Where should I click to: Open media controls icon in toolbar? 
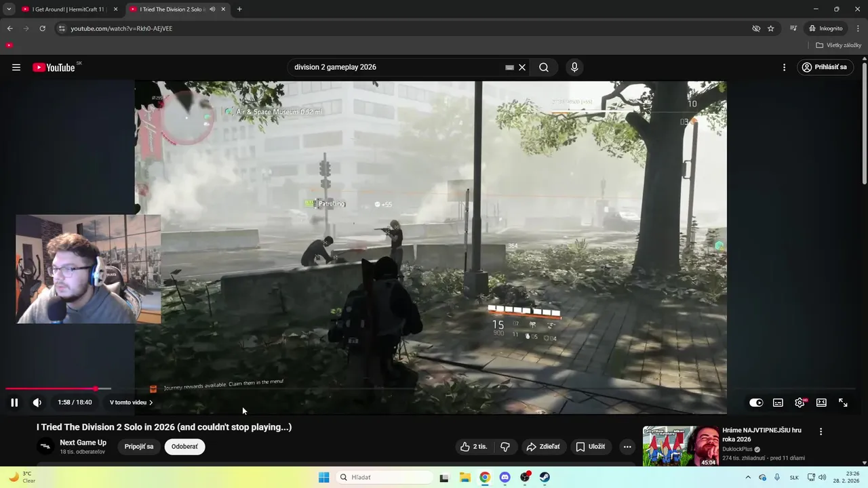pyautogui.click(x=793, y=28)
